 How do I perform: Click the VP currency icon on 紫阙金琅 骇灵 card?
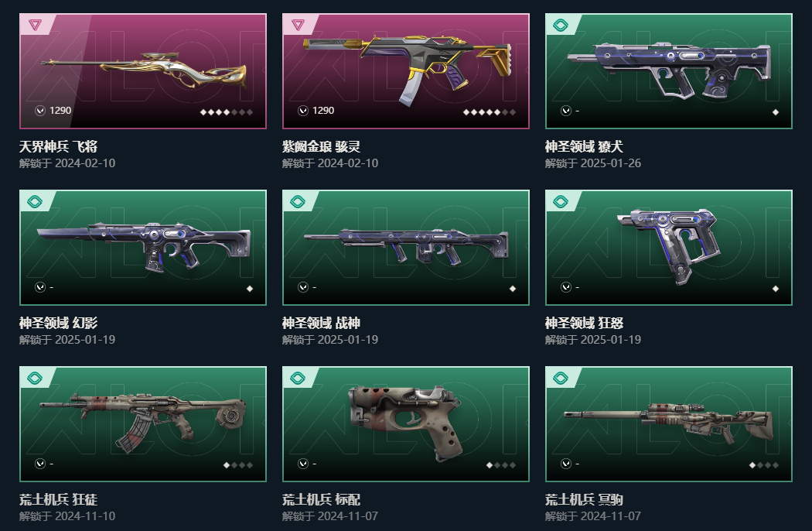click(303, 111)
